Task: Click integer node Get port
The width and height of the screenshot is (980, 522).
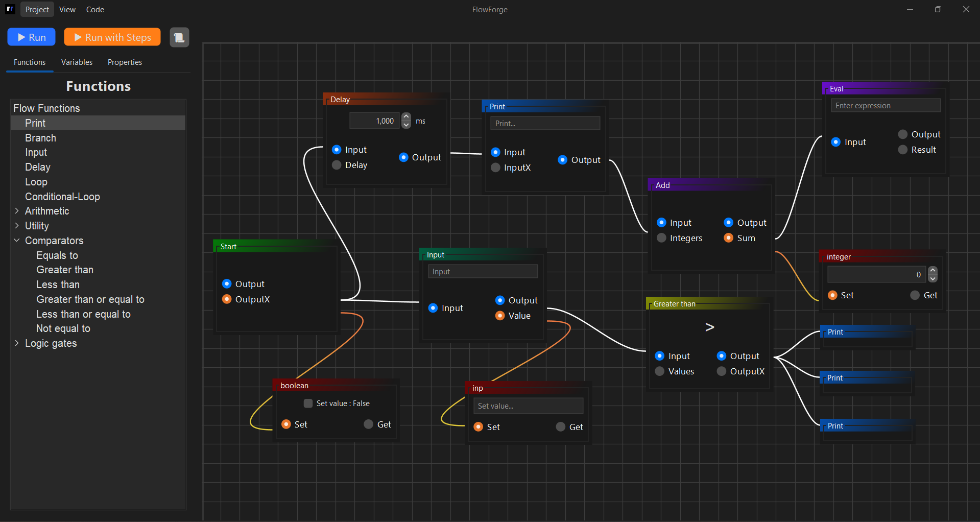Action: [915, 295]
